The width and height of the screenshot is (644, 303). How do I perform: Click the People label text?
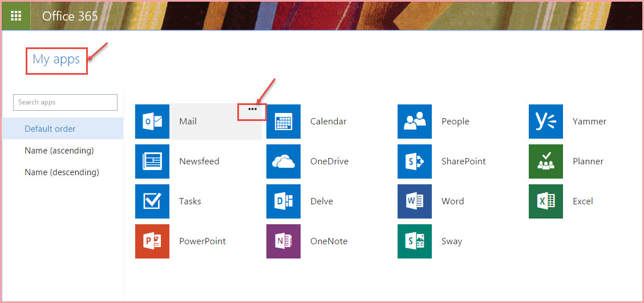point(455,122)
